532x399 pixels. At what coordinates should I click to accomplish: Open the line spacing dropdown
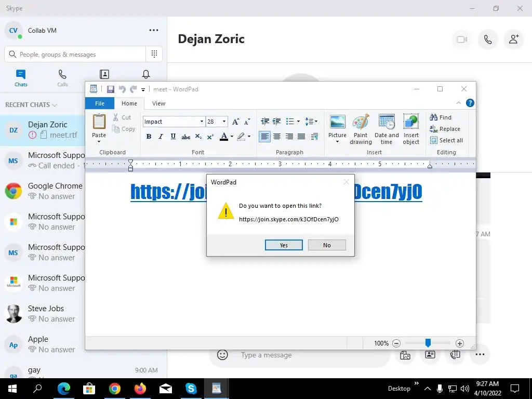coord(311,121)
